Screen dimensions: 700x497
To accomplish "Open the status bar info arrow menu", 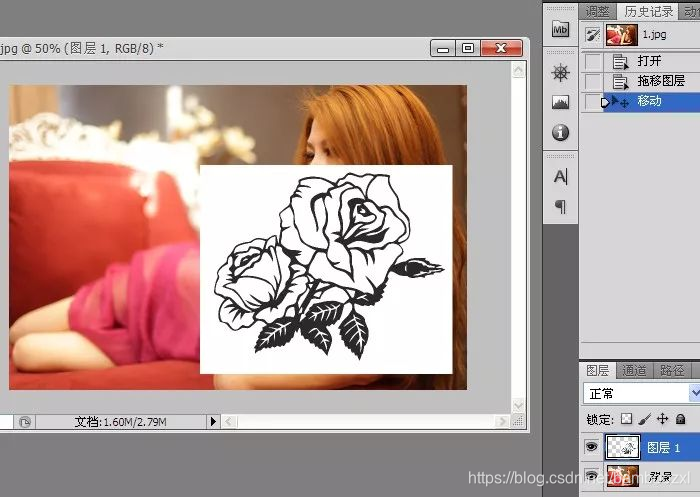I will click(x=213, y=421).
